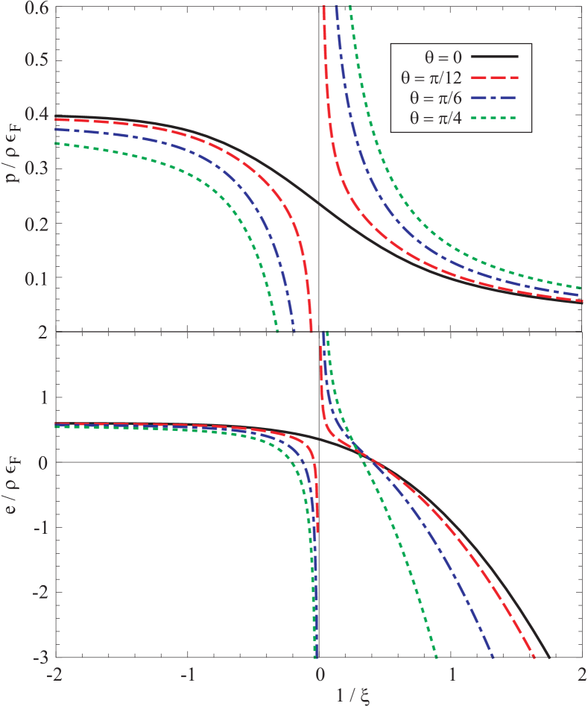The height and width of the screenshot is (706, 588).
Task: Click the blue dash-dot line sample in legend
Action: point(494,97)
